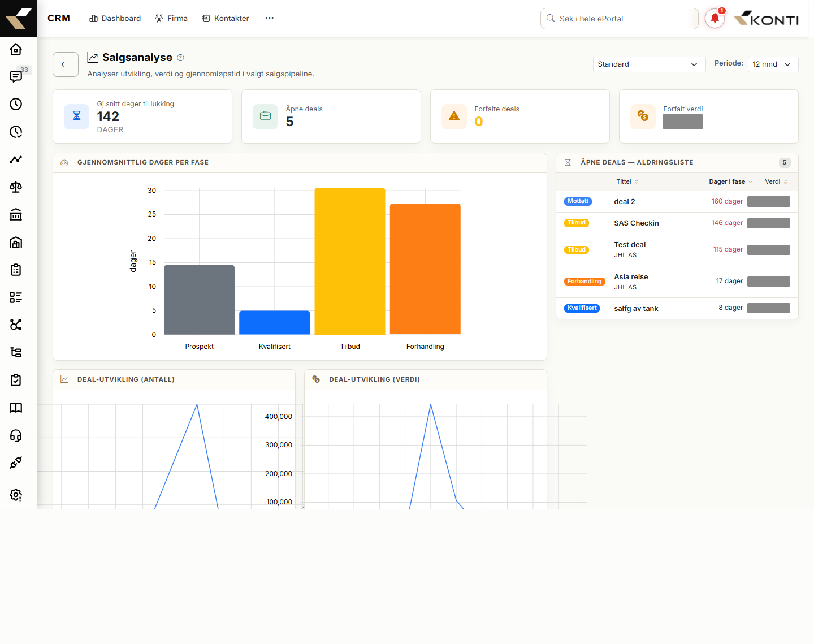The width and height of the screenshot is (814, 644).
Task: Open the headset support icon
Action: (16, 435)
